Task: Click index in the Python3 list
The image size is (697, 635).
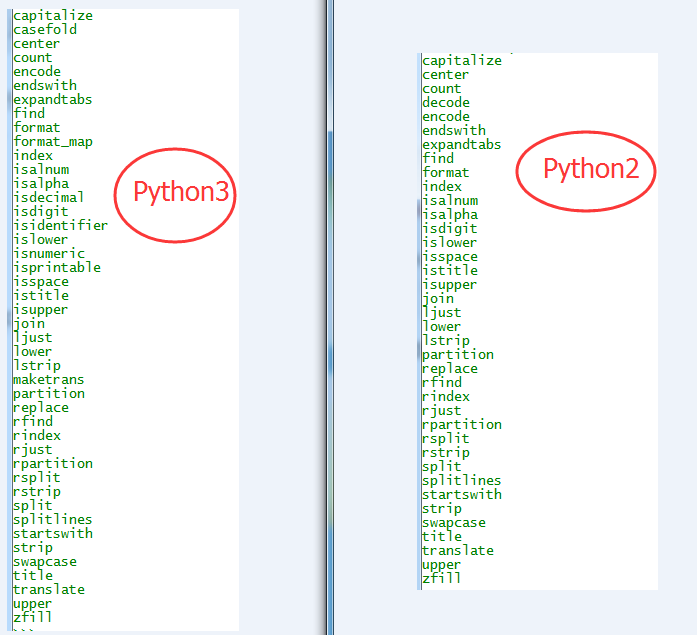Action: coord(33,156)
